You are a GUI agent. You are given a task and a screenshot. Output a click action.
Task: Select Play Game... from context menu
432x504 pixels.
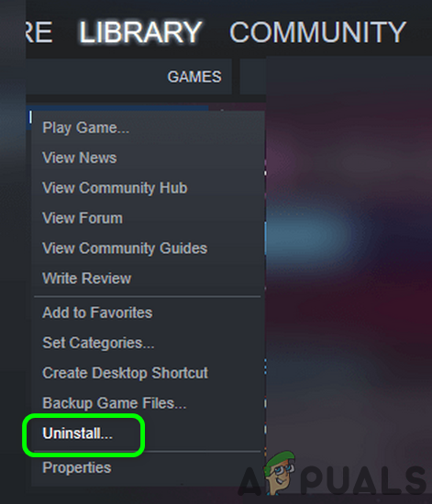(85, 128)
